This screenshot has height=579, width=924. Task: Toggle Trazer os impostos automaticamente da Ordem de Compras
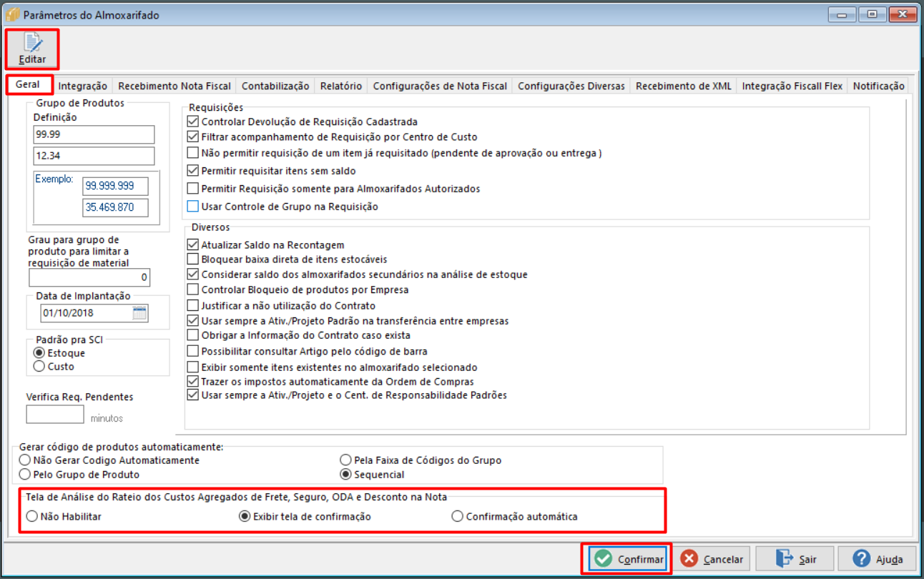pyautogui.click(x=192, y=382)
